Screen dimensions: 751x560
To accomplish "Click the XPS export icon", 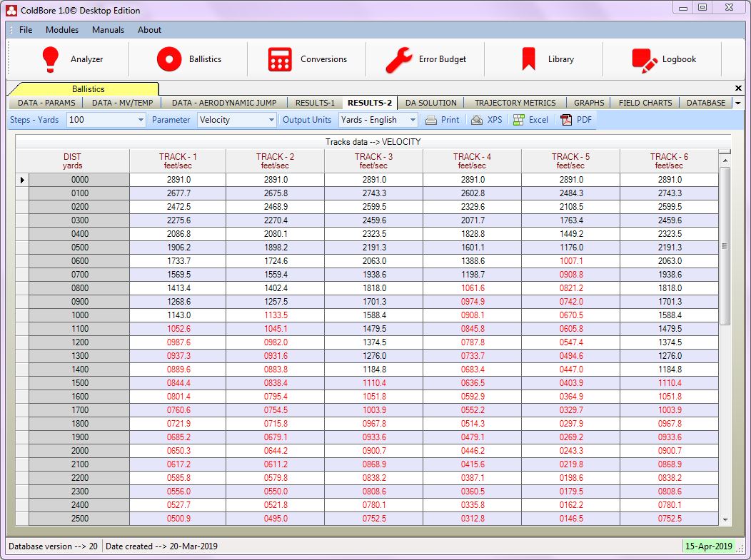I will point(477,120).
